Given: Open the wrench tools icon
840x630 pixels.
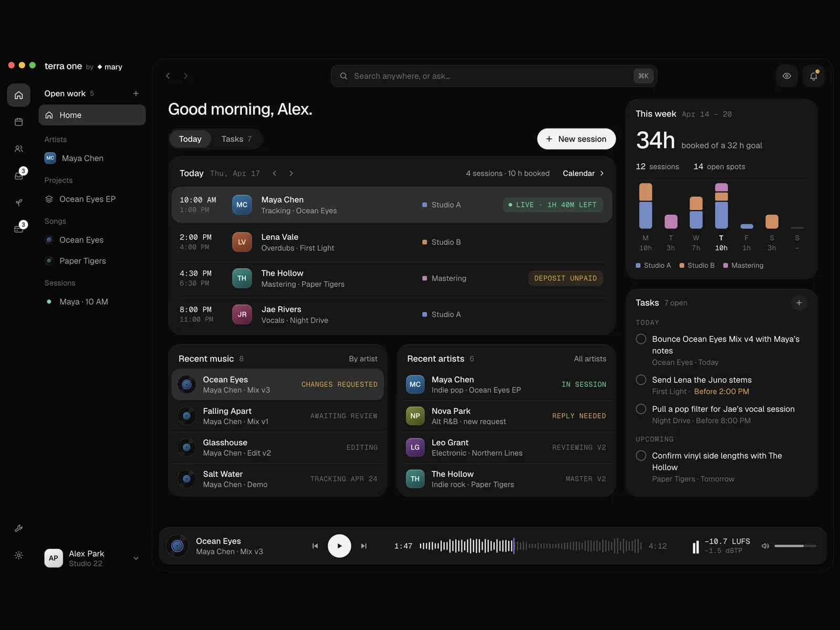Looking at the screenshot, I should click(19, 529).
